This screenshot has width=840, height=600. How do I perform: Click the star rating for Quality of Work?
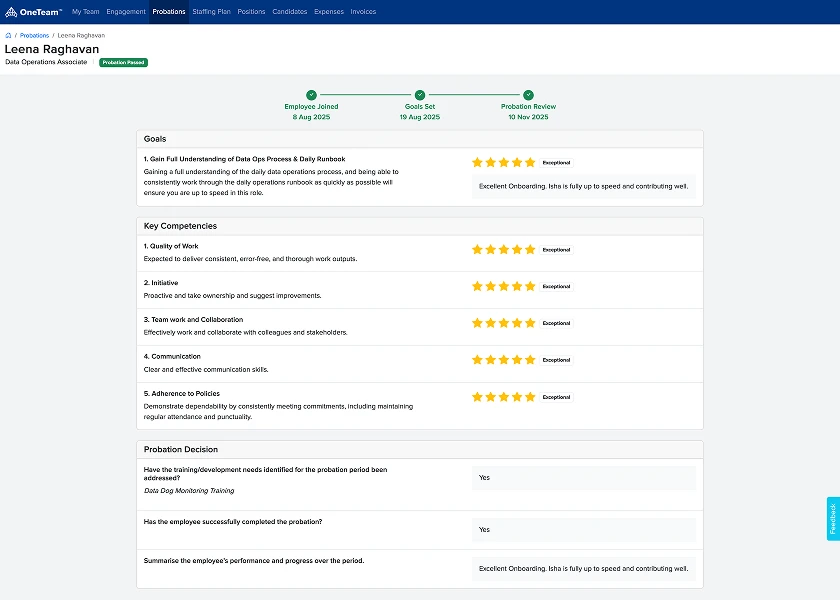click(x=503, y=250)
